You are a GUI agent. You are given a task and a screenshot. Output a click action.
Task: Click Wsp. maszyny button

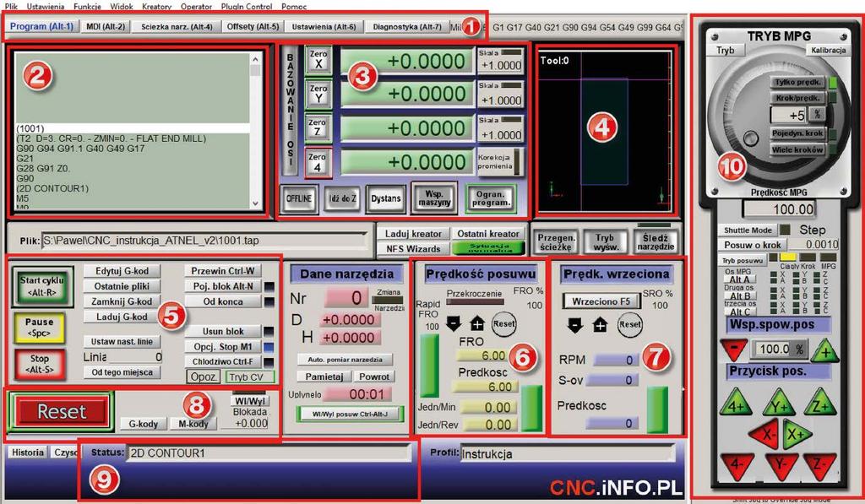click(434, 198)
